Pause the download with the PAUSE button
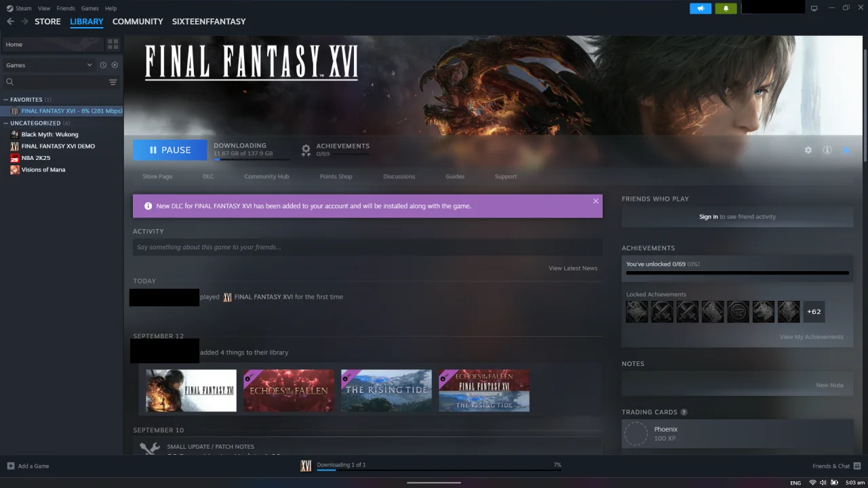 [x=170, y=150]
